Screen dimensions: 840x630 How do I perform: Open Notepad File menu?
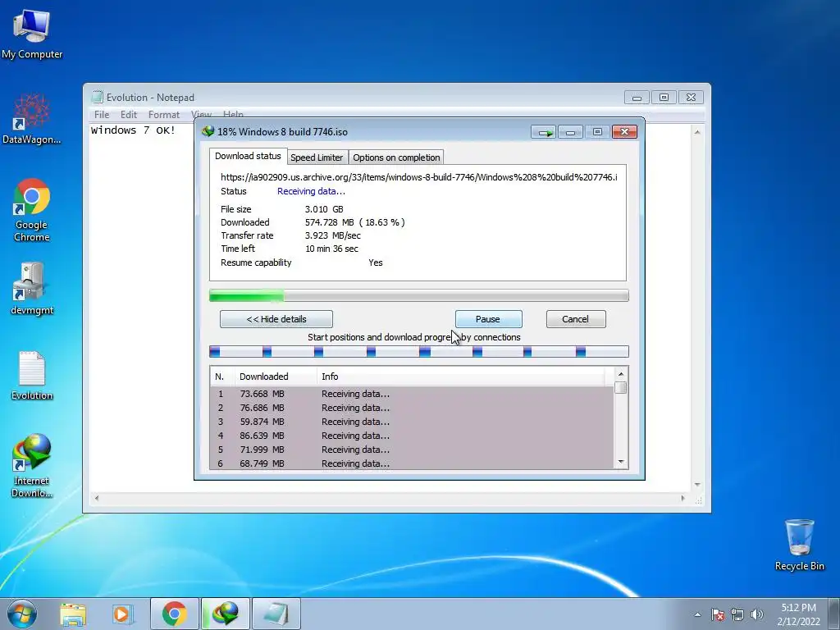pos(102,115)
